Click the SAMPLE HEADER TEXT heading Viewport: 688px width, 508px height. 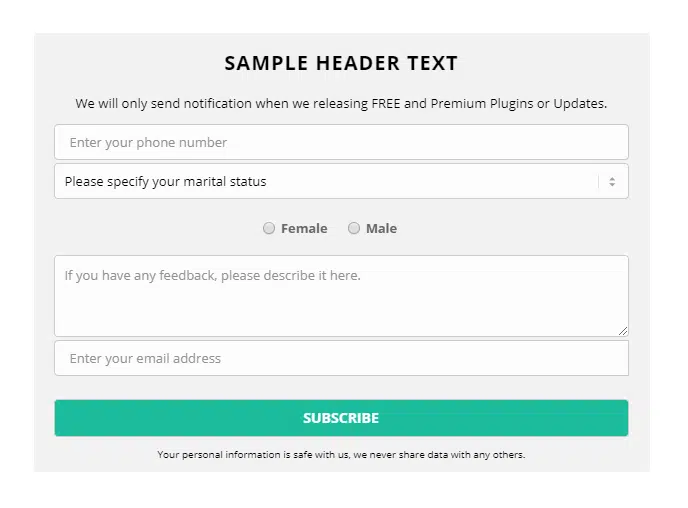[341, 64]
